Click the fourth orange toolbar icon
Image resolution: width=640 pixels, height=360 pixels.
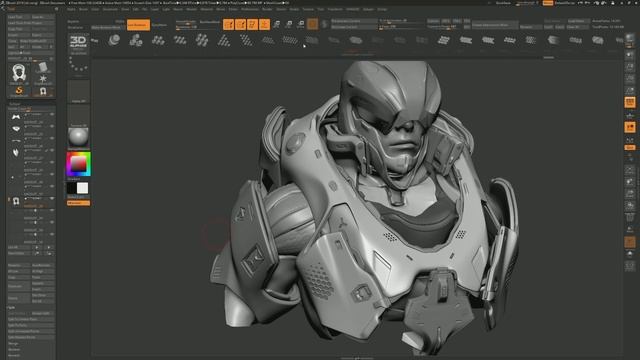pos(264,24)
